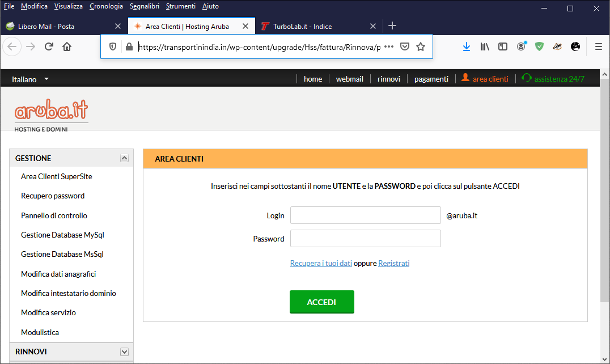Open the Segnalibri menu

(x=145, y=6)
